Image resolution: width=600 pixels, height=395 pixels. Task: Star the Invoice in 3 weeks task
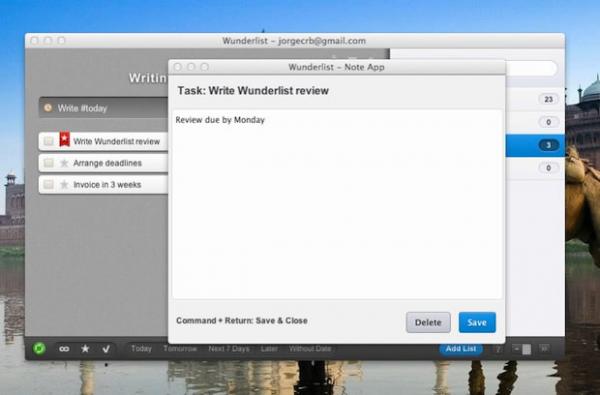(64, 184)
